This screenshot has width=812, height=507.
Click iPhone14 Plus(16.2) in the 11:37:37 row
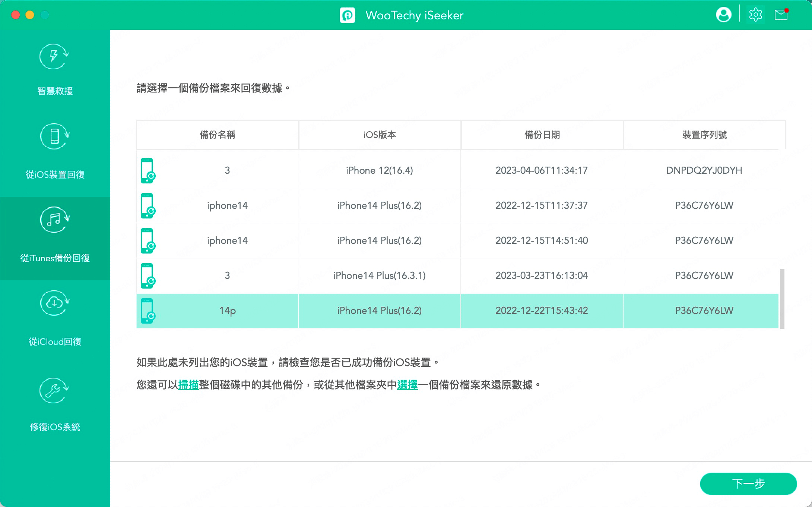pyautogui.click(x=379, y=205)
